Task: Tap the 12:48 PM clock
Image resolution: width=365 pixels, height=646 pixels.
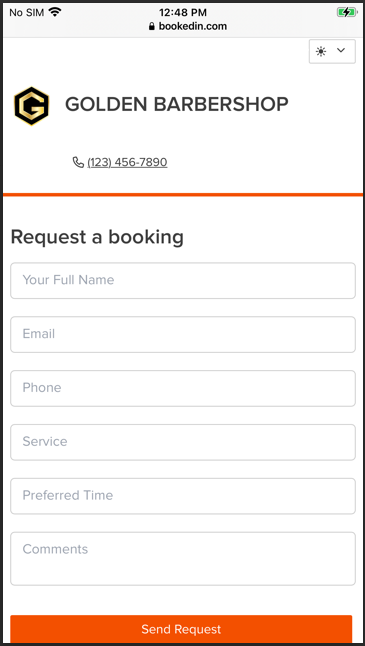Action: [x=183, y=12]
